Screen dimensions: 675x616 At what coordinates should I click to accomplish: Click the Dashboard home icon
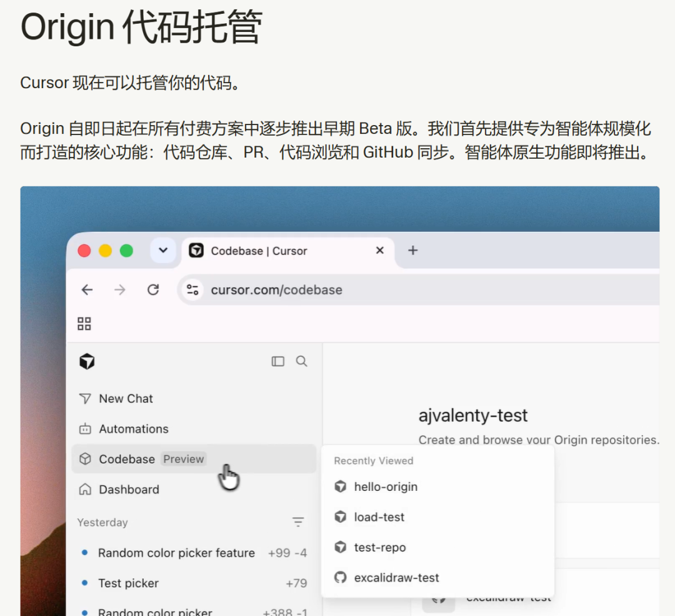coord(85,489)
